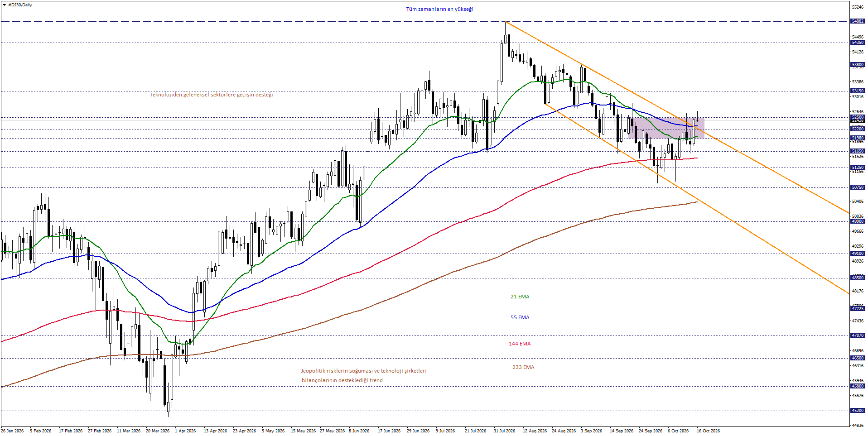Click the '1 Apr 2026' date label
Viewport: 868px width, 436px height.
pos(185,431)
